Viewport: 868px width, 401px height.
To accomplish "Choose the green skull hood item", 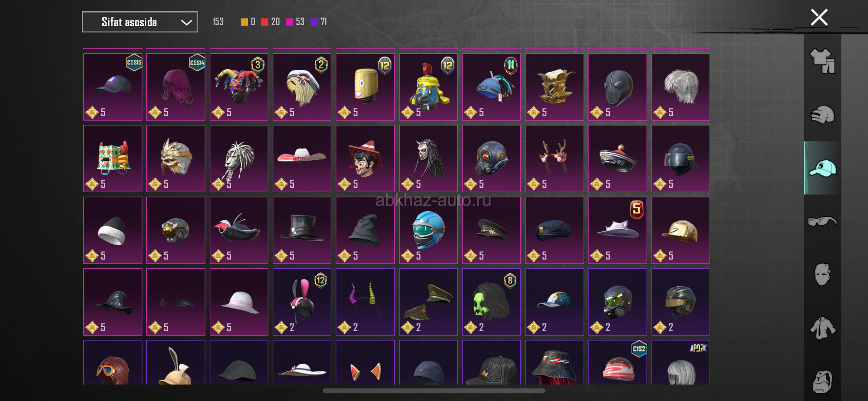I will click(491, 302).
